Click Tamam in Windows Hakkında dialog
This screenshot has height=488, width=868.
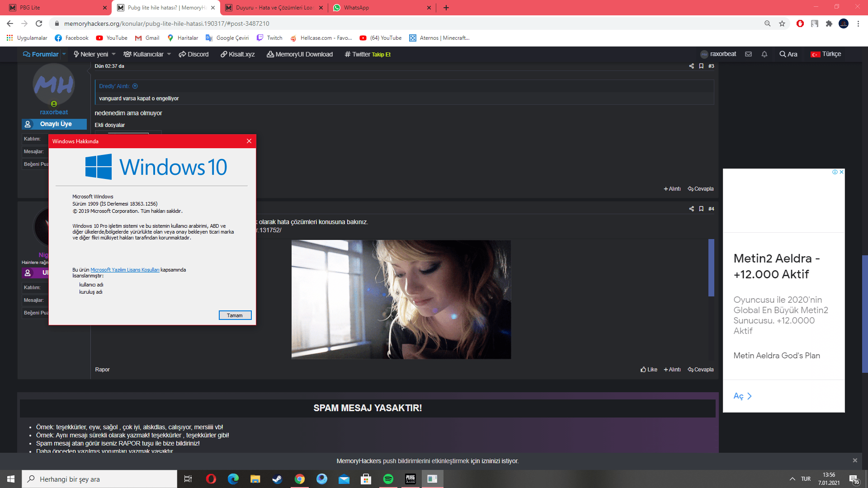click(x=235, y=315)
